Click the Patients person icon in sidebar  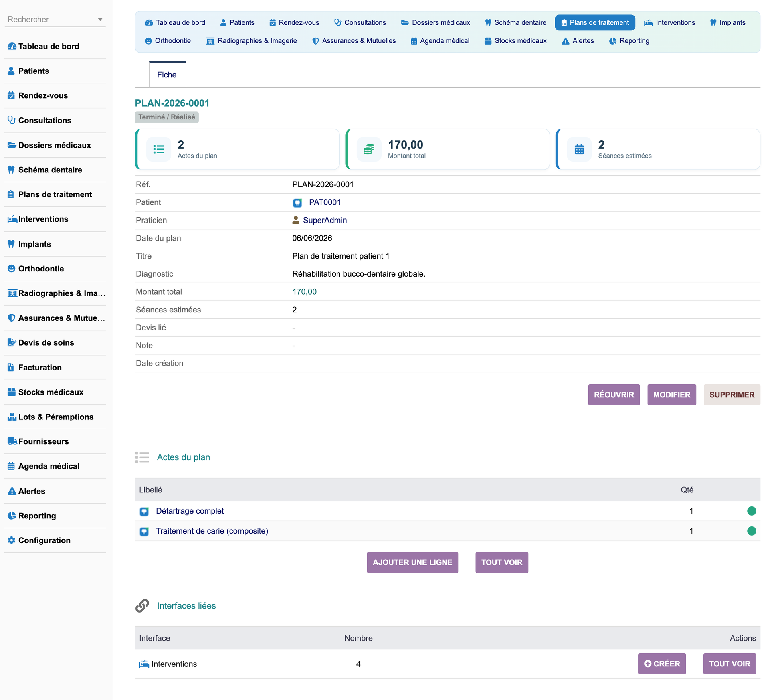pyautogui.click(x=11, y=71)
